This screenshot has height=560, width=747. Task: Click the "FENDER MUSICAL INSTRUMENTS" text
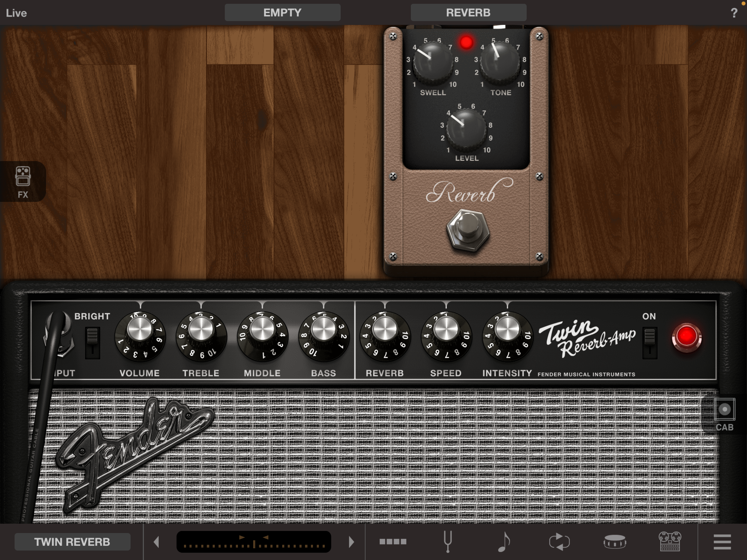click(587, 374)
